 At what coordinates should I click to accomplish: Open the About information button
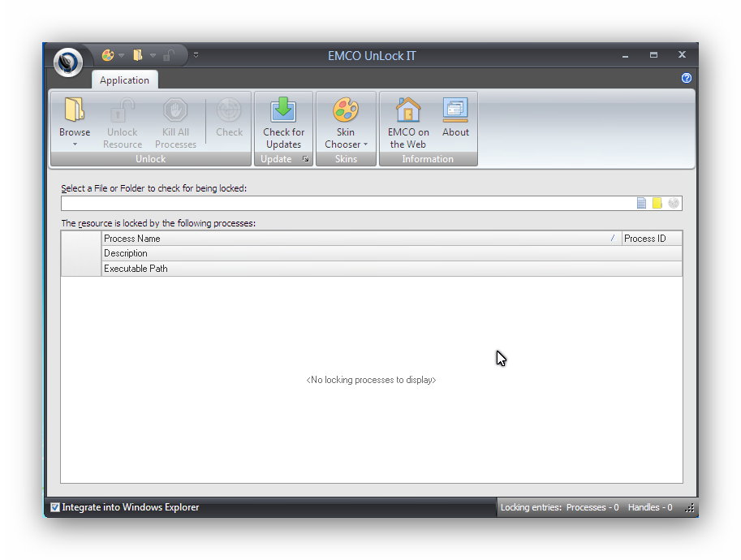[455, 118]
